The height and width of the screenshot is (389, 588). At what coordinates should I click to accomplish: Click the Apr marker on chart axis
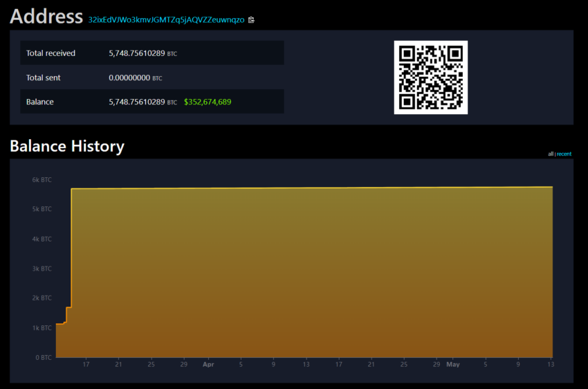point(208,364)
